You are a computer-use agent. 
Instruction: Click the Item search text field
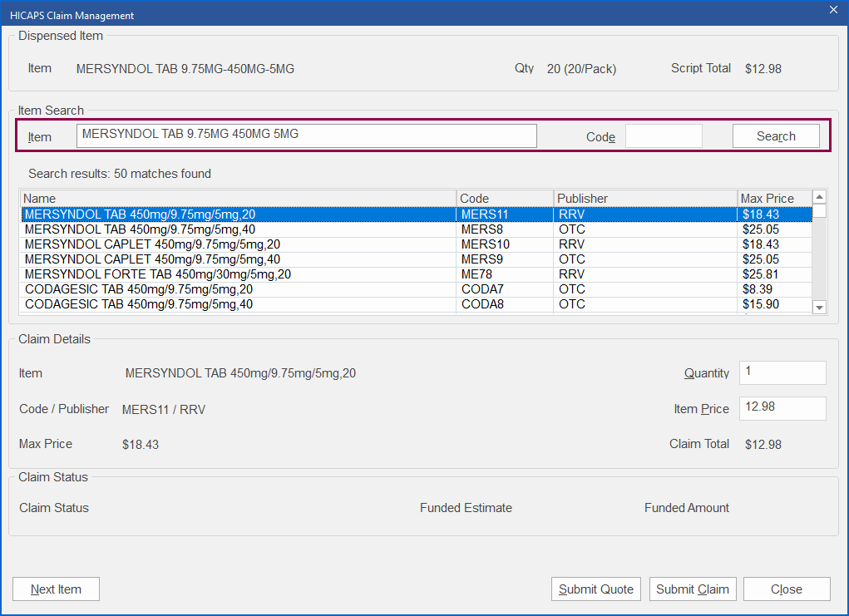point(306,136)
